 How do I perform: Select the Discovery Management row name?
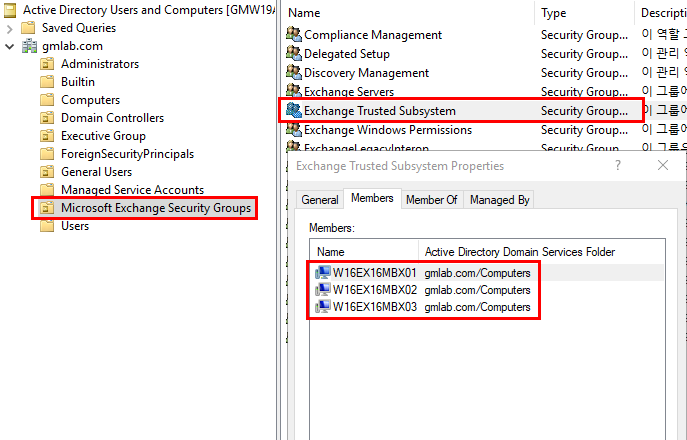(x=366, y=73)
